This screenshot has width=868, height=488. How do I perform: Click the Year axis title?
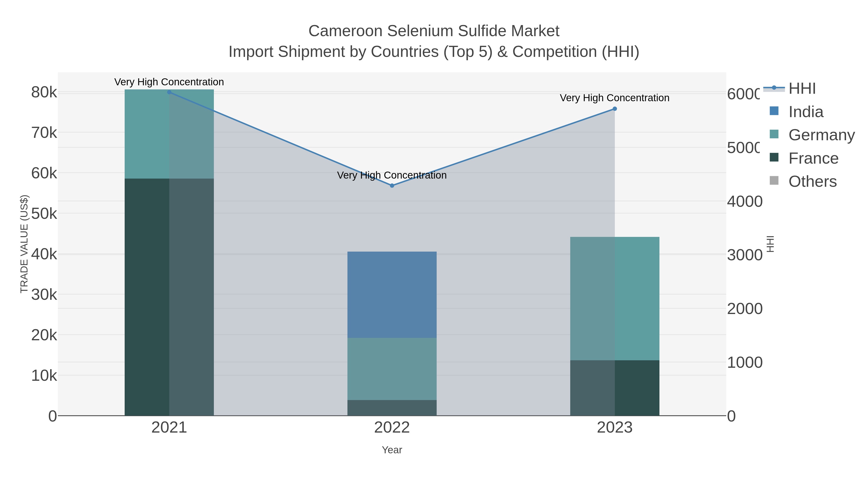392,450
